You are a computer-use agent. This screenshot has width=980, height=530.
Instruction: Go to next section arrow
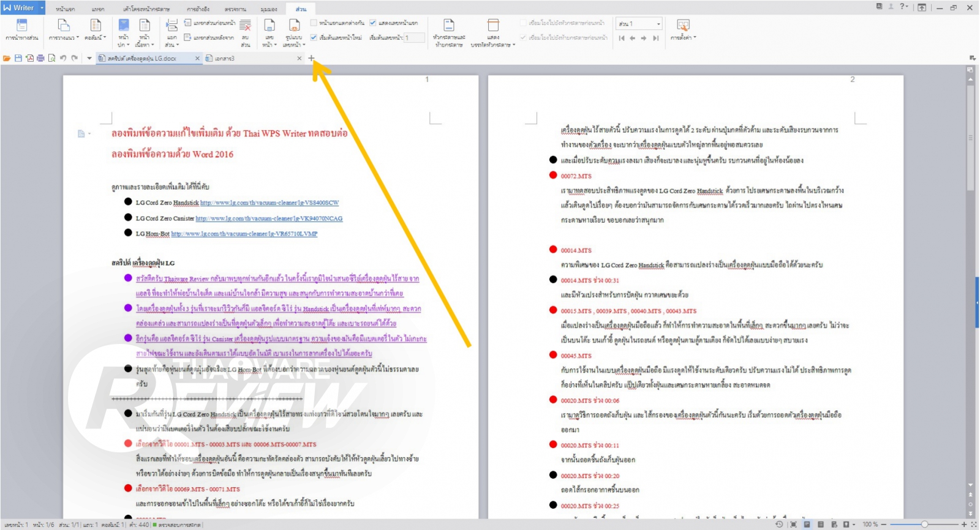pos(644,38)
